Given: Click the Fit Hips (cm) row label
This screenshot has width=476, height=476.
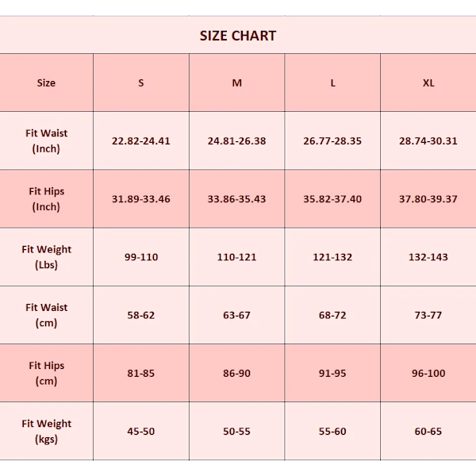Looking at the screenshot, I should click(x=46, y=373).
